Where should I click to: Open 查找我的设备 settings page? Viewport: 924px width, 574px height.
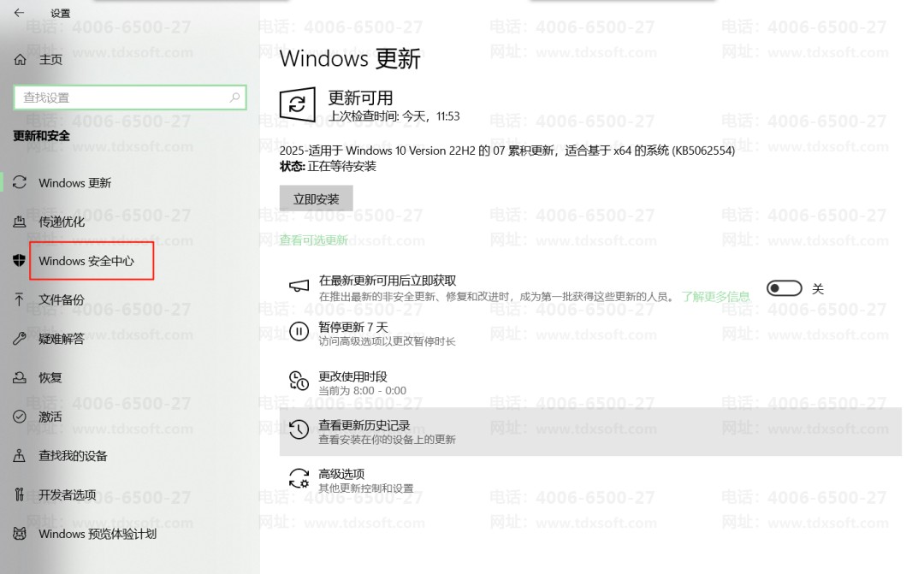[73, 455]
